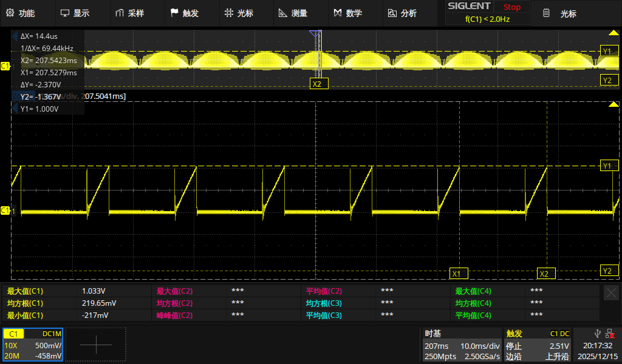The image size is (622, 364).
Task: Click the trigger position marker atop overview
Action: pyautogui.click(x=314, y=33)
